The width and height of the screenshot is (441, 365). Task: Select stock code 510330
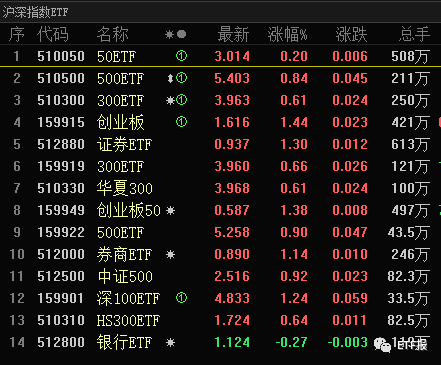coord(61,188)
